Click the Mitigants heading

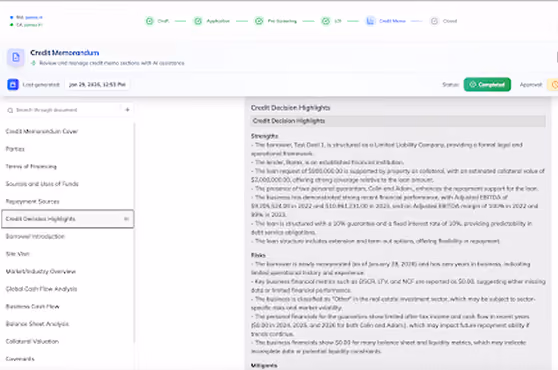click(264, 365)
